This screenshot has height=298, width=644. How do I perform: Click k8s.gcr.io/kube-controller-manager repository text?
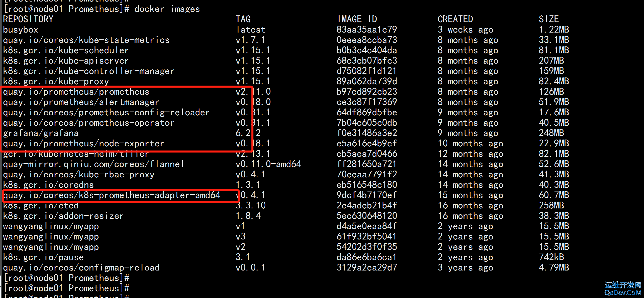(89, 71)
